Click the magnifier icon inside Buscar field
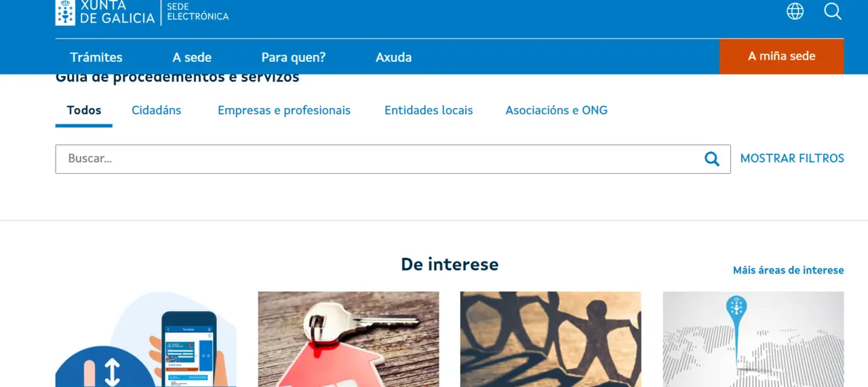The width and height of the screenshot is (868, 387). (x=711, y=159)
